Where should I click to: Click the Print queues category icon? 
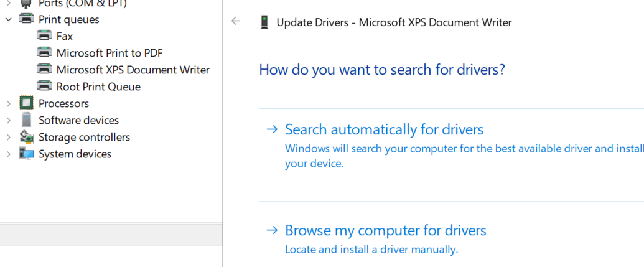pyautogui.click(x=26, y=19)
